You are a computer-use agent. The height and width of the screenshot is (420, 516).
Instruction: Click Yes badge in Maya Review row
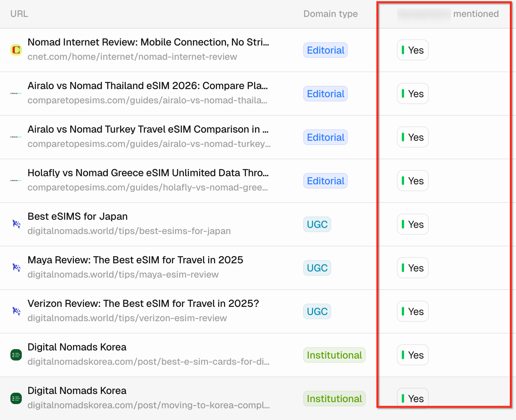coord(413,268)
